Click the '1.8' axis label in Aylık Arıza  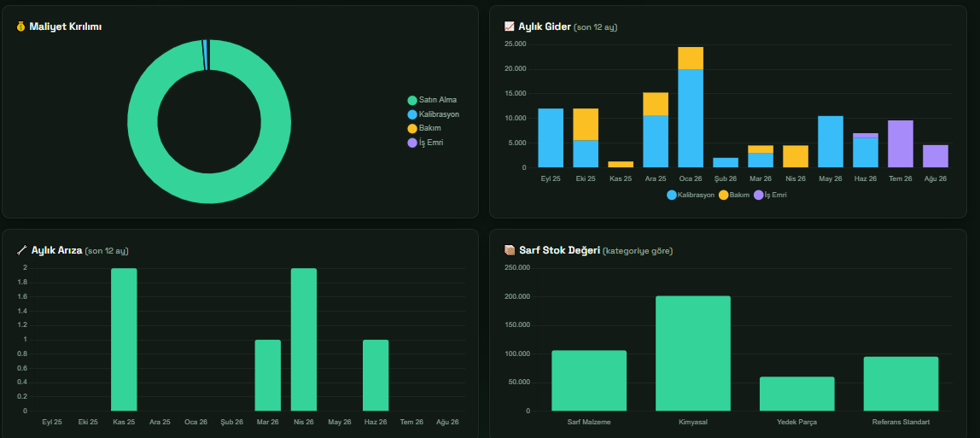[x=22, y=283]
